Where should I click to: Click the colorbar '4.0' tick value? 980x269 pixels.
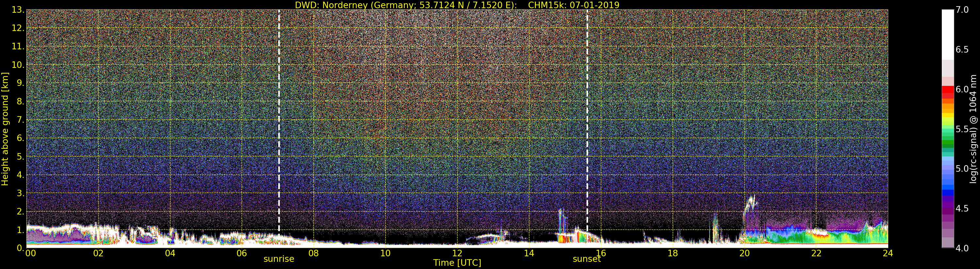click(x=962, y=248)
